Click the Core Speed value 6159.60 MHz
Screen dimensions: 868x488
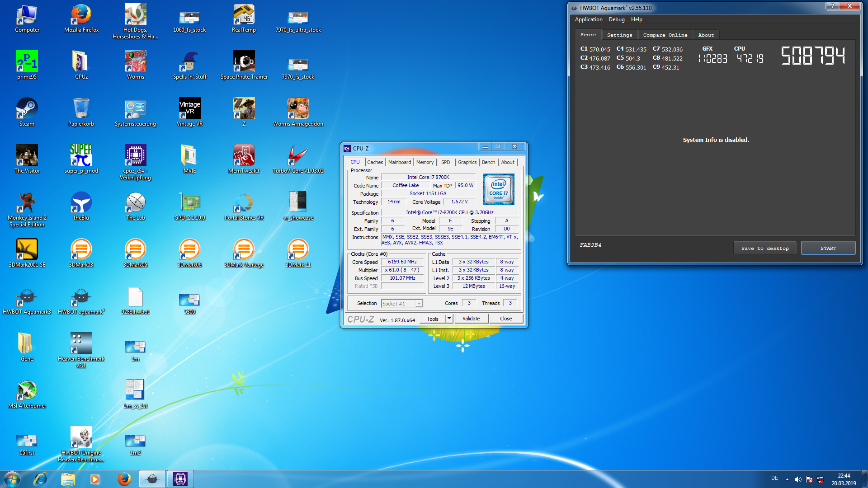click(402, 262)
